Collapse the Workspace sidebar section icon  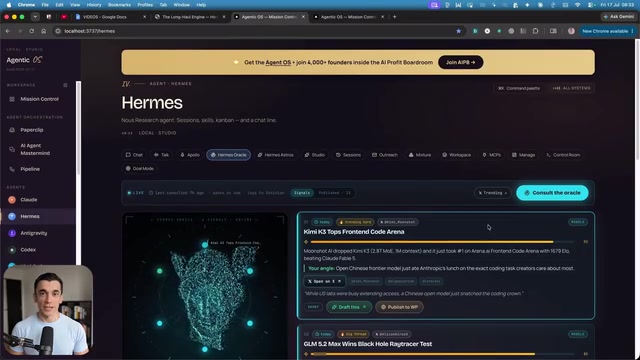pos(65,85)
